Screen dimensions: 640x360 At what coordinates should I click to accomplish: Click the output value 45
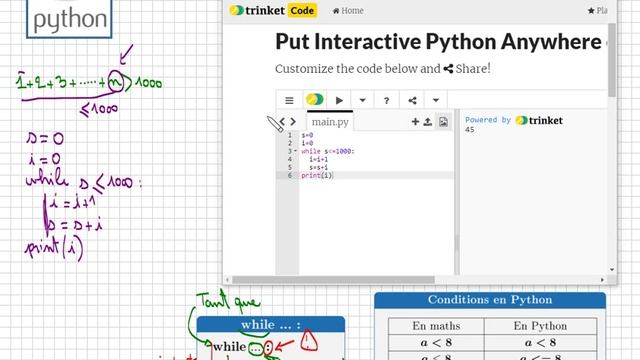click(x=470, y=130)
